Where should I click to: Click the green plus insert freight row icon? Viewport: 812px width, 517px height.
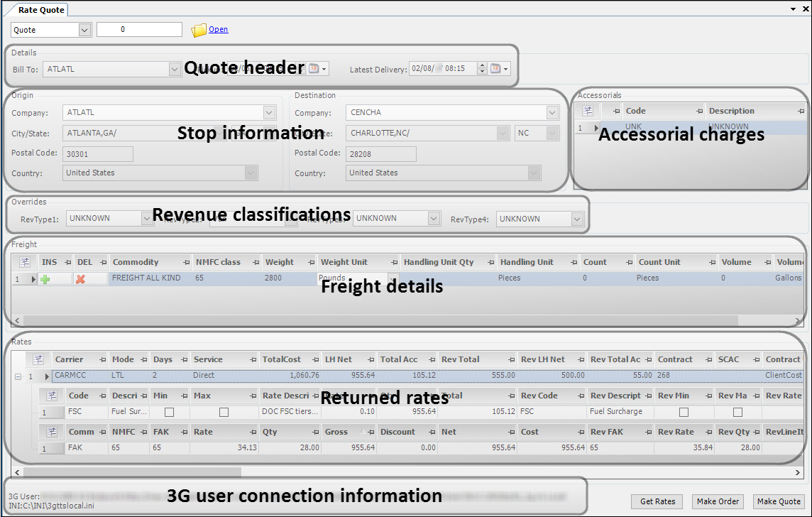(x=45, y=280)
